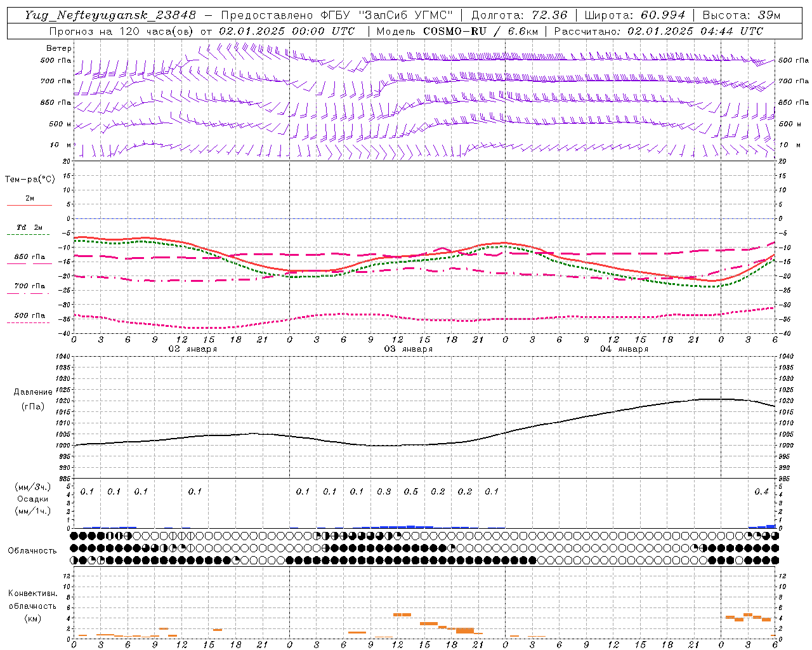Click the 'Тем-ра(°C)' temperature axis label

[x=30, y=180]
